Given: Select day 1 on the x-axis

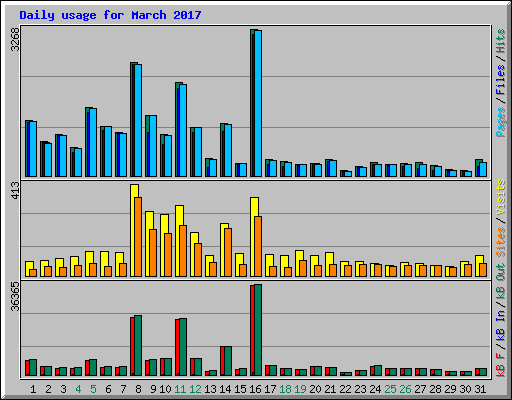Looking at the screenshot, I should click(33, 389).
